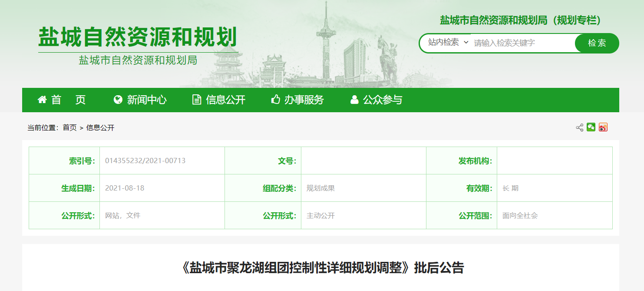Click the index number 014355232/2021-00713

coord(145,161)
